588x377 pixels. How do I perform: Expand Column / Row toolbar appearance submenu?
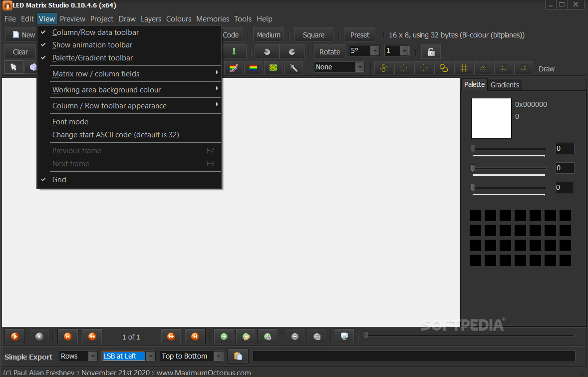(x=129, y=106)
